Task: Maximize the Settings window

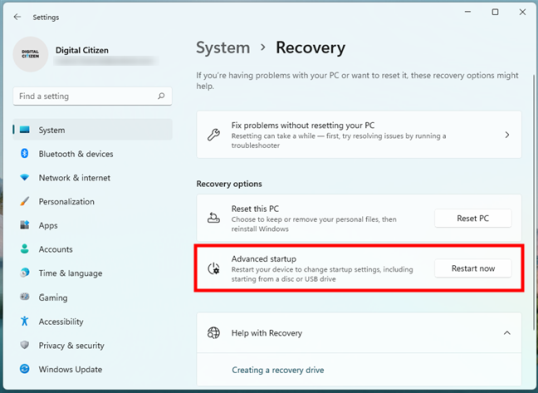Action: [x=495, y=12]
